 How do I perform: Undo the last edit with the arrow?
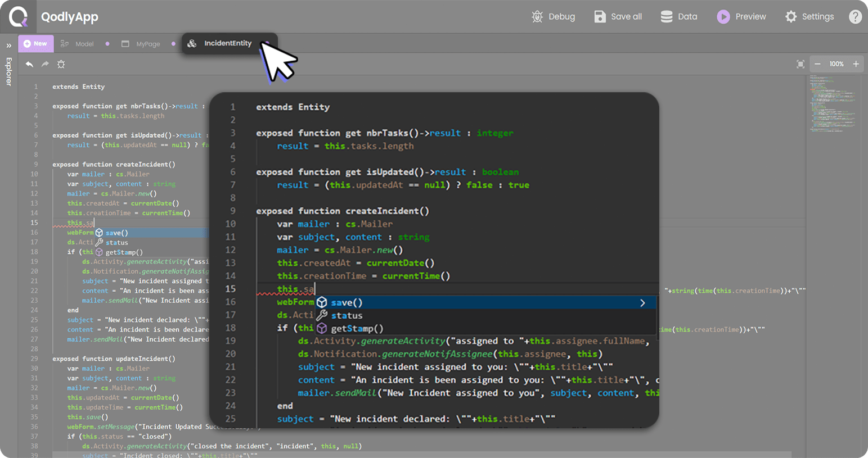point(29,64)
